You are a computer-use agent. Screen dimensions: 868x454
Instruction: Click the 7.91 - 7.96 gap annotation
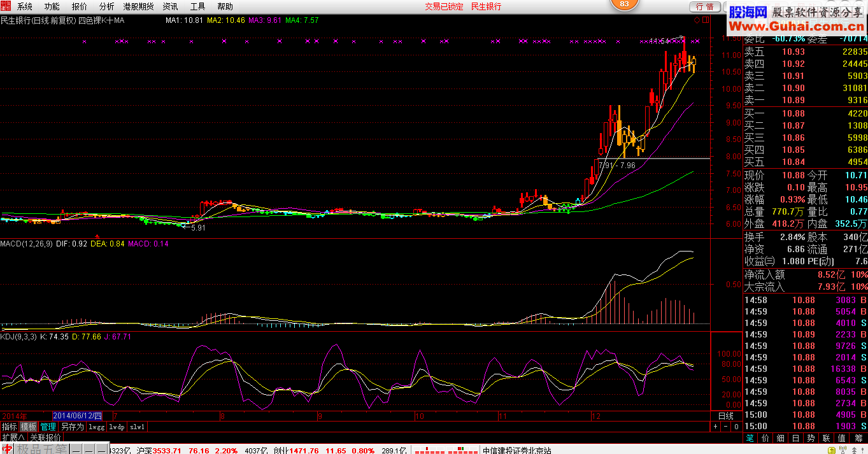click(x=617, y=166)
